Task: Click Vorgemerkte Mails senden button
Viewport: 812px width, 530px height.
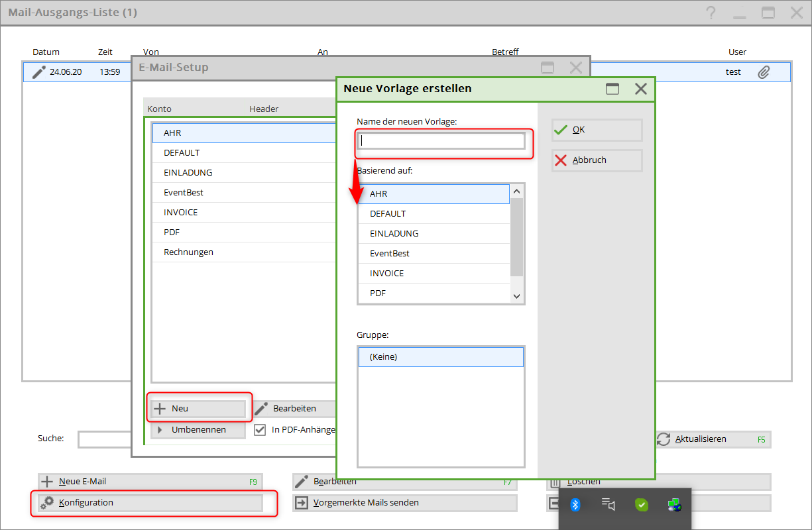Action: tap(404, 503)
